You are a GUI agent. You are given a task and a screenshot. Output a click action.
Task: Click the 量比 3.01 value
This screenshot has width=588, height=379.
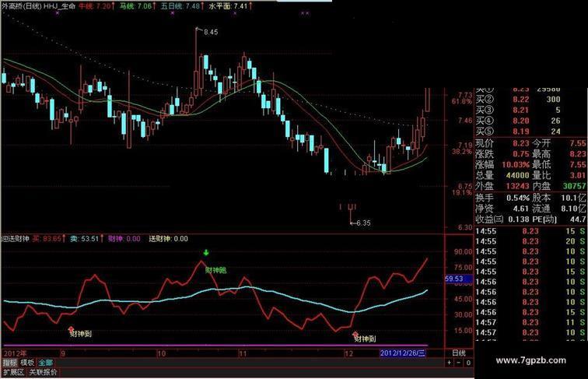point(578,175)
